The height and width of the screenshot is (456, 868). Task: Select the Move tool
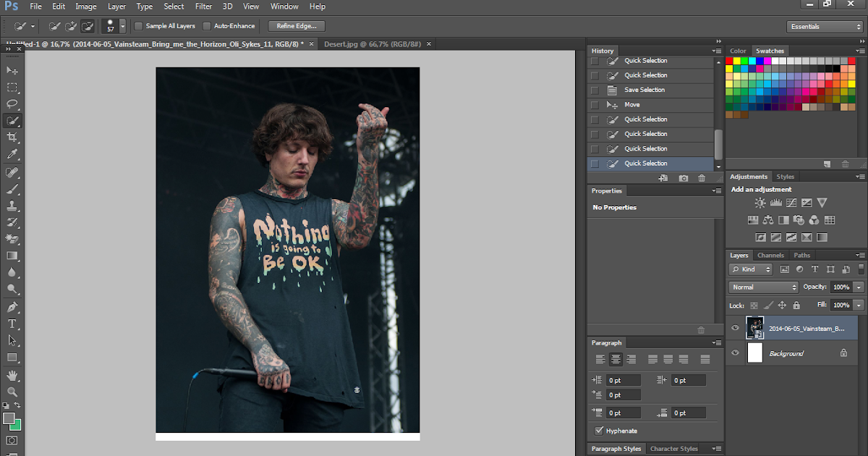click(x=12, y=70)
